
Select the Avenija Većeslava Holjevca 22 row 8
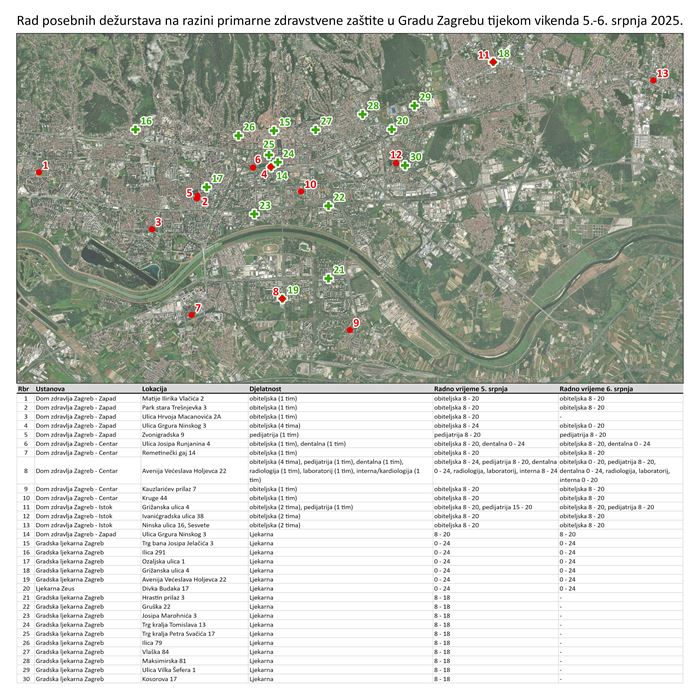(x=184, y=470)
